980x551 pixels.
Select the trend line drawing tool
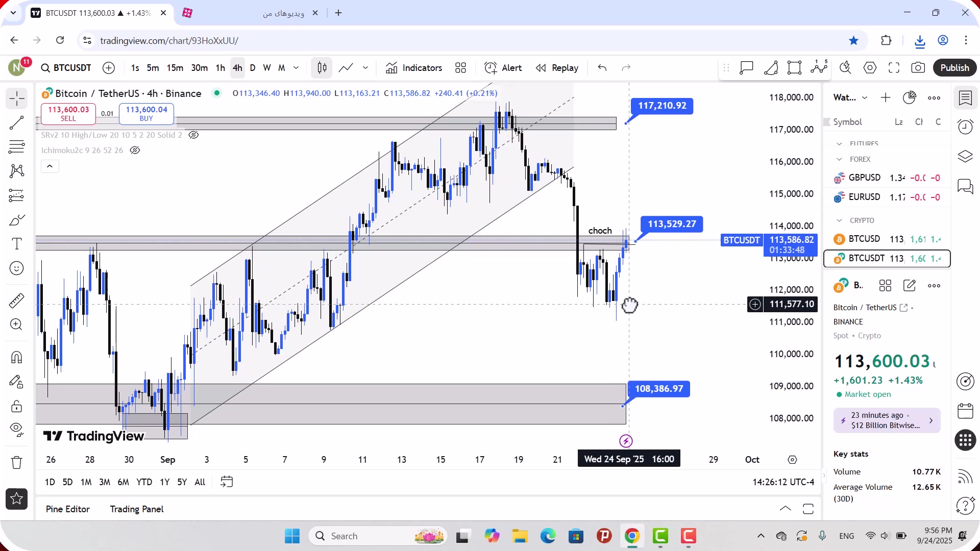click(x=16, y=122)
